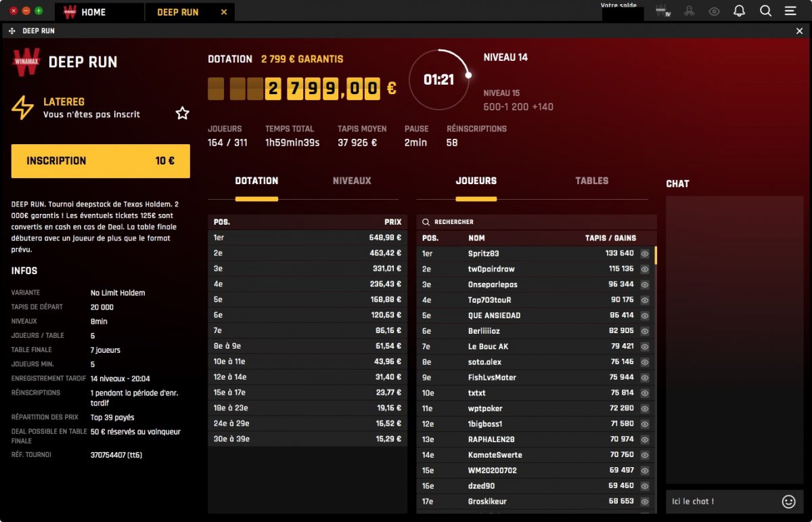812x522 pixels.
Task: Switch to the HOME tab
Action: coord(100,12)
